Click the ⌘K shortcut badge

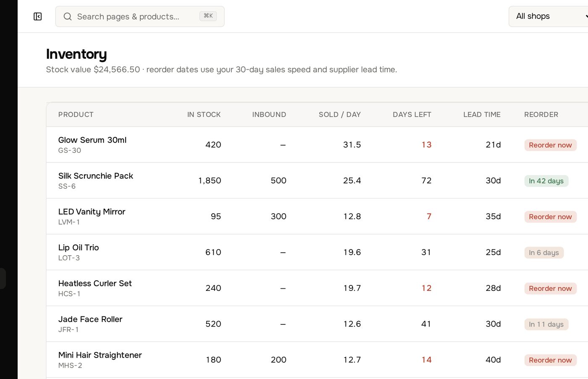tap(208, 16)
